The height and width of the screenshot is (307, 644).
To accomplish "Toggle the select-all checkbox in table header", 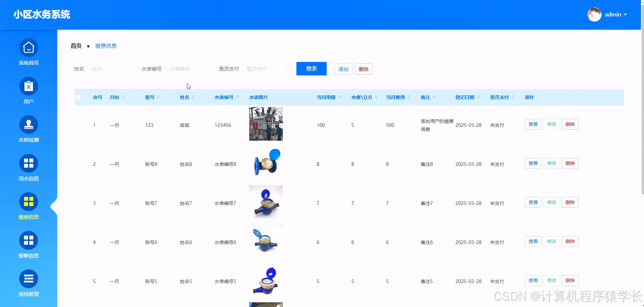I will pos(78,97).
